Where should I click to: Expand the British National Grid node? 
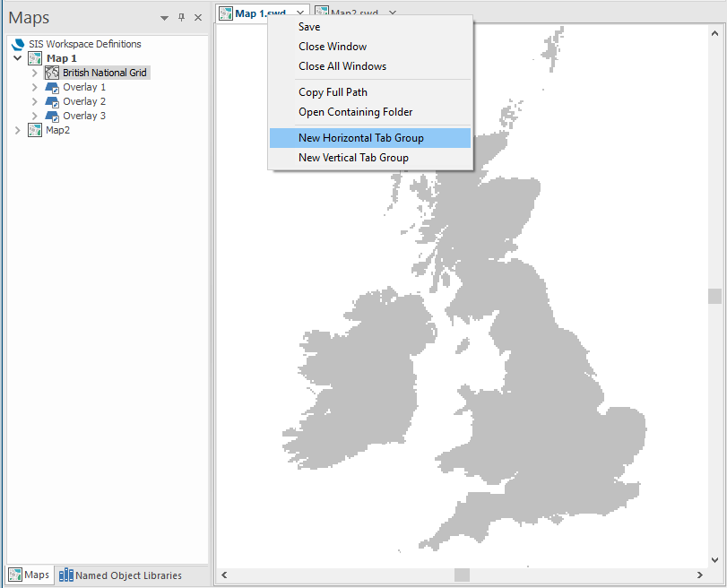click(35, 73)
